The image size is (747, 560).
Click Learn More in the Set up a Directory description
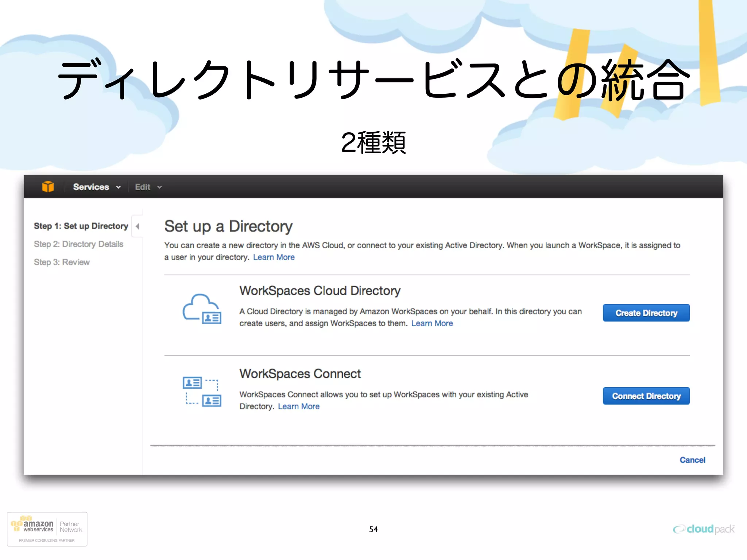(274, 257)
